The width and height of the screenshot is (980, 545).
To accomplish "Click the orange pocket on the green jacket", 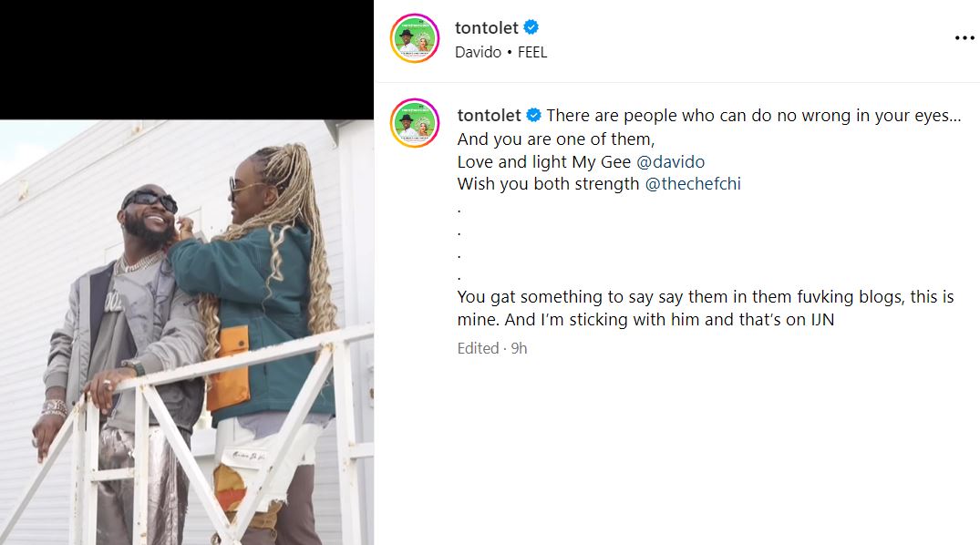I will pyautogui.click(x=228, y=366).
